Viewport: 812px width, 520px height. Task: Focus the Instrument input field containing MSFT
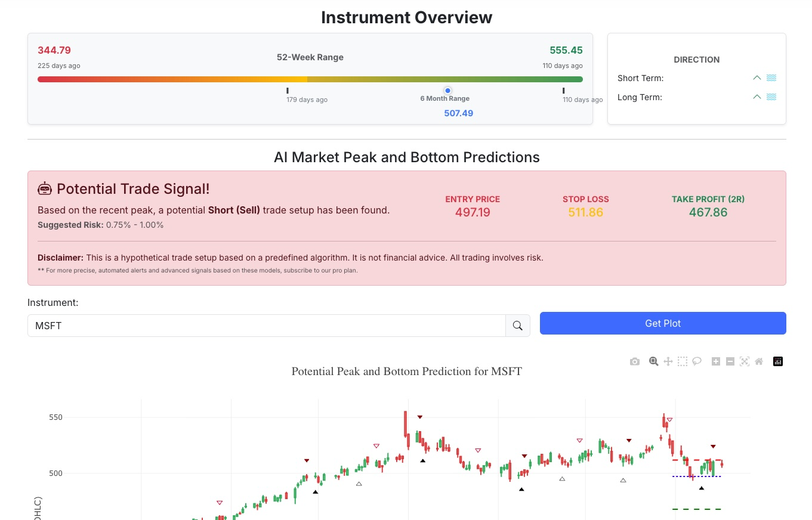tap(267, 326)
